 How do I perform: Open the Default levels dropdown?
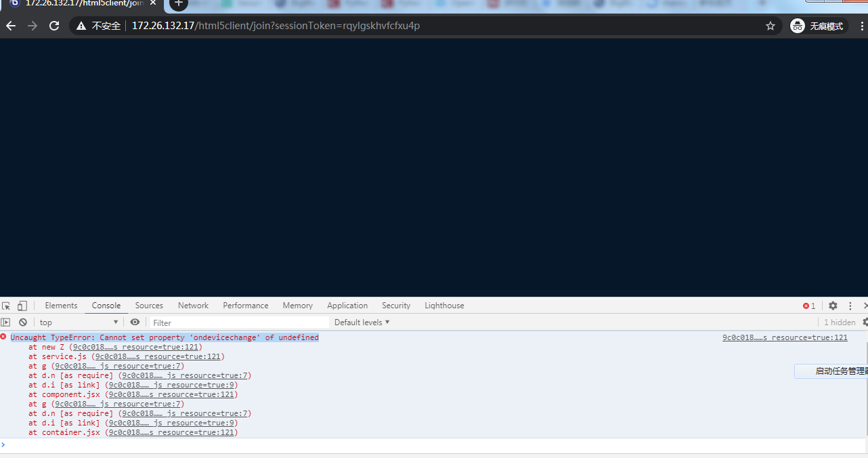[361, 322]
